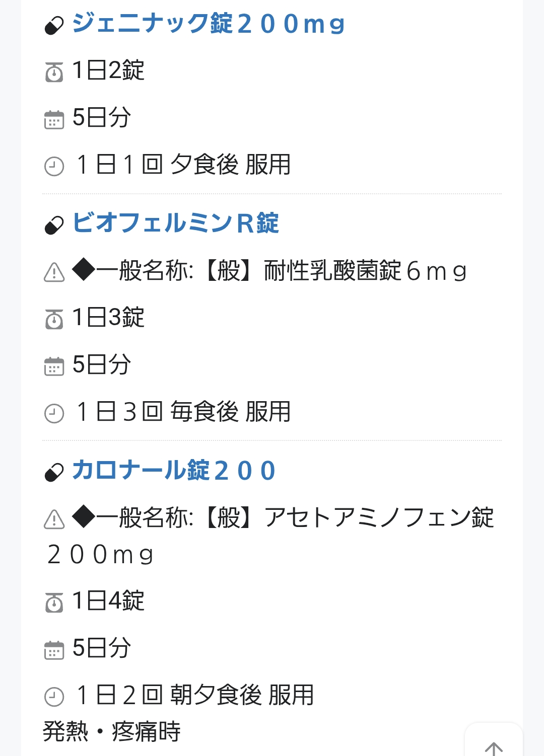Image resolution: width=544 pixels, height=756 pixels.
Task: Open the カロナール錠200 medicine link
Action: (x=174, y=471)
